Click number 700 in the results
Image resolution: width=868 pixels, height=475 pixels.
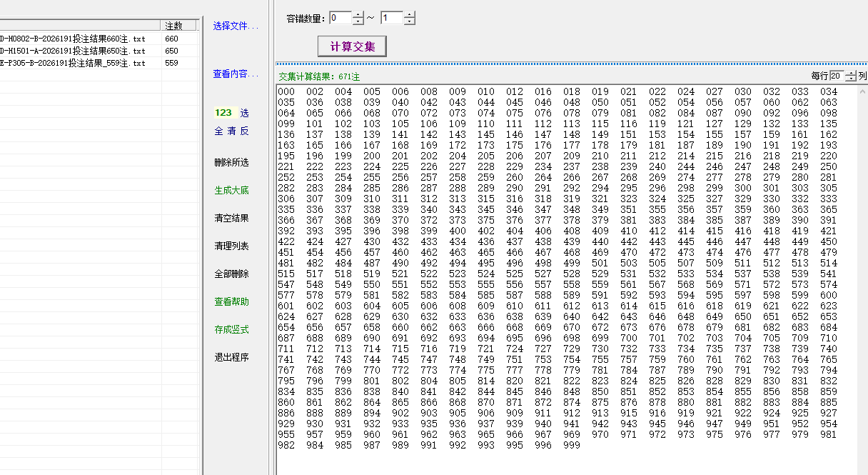629,338
